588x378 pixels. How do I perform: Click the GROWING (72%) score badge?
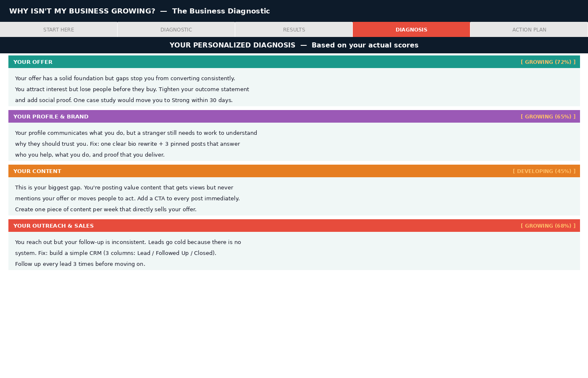click(x=548, y=62)
